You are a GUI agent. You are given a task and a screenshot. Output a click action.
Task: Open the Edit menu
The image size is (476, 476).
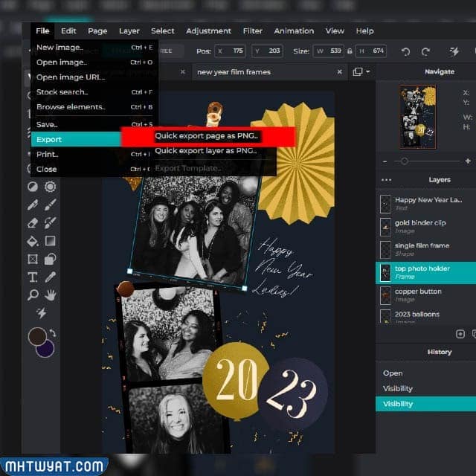(x=68, y=31)
